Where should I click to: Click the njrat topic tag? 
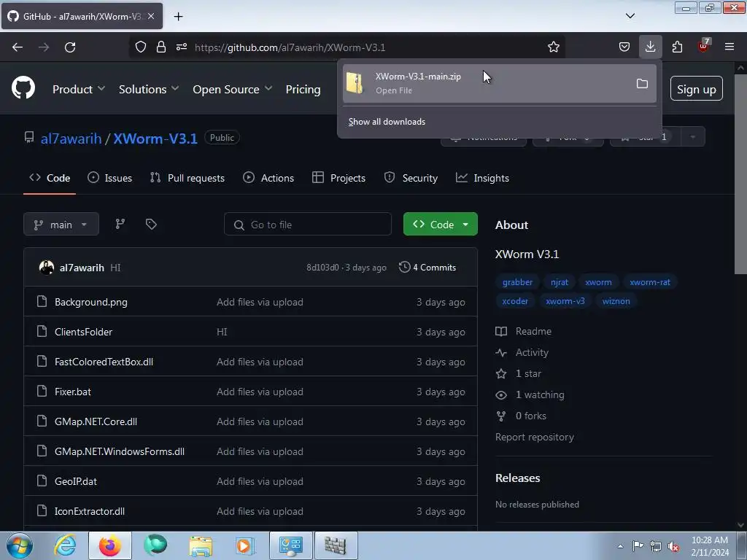point(560,282)
